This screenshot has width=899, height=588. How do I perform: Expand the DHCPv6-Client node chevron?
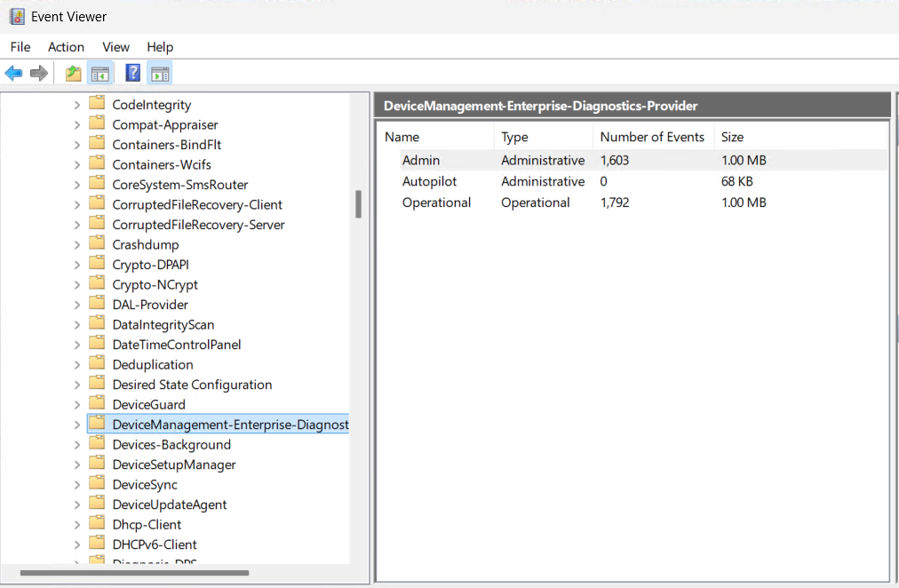click(x=76, y=545)
